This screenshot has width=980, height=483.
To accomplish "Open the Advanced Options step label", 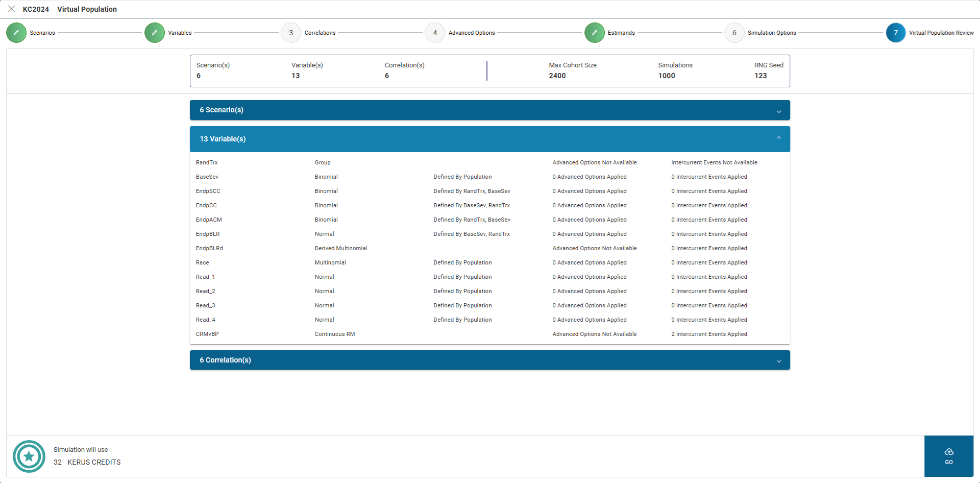I will [x=472, y=33].
